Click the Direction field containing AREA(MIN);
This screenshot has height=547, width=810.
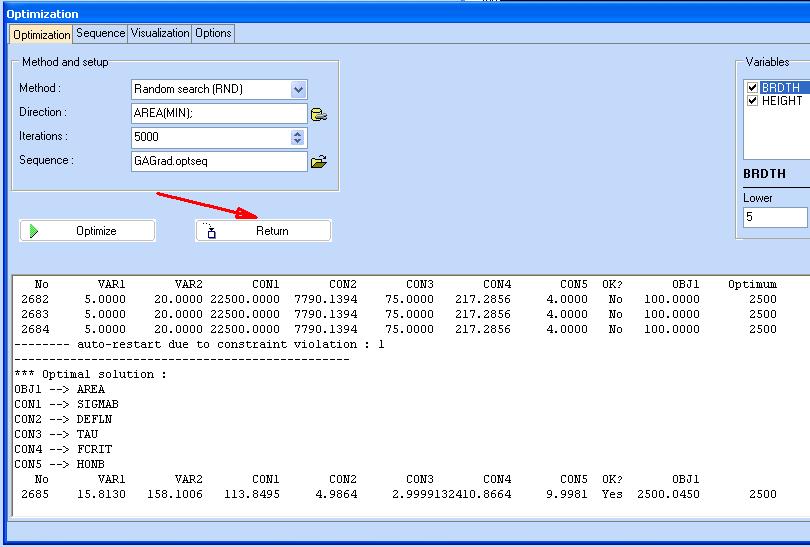pos(218,113)
